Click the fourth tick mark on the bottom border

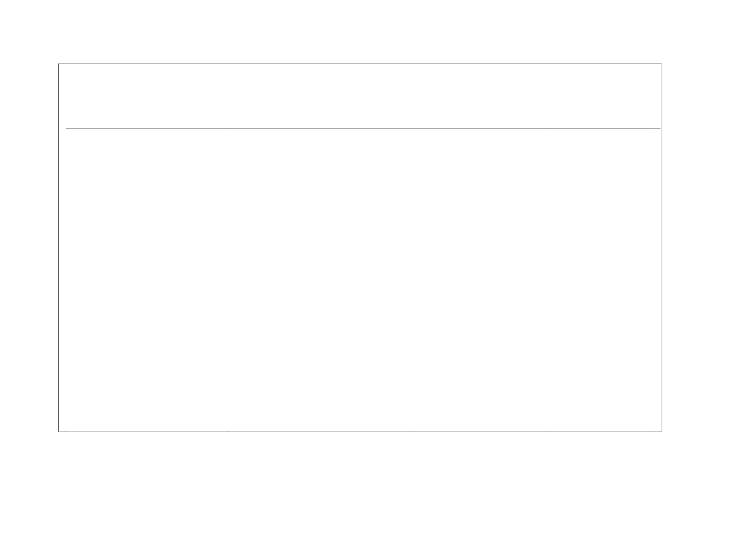[546, 431]
